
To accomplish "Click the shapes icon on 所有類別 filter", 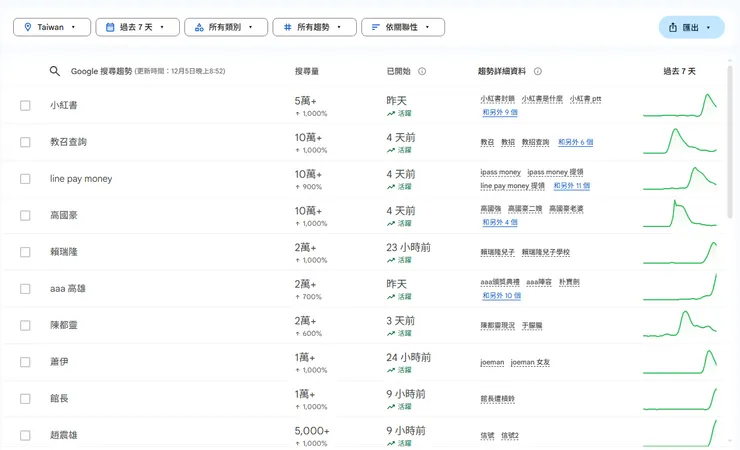I will pos(199,27).
